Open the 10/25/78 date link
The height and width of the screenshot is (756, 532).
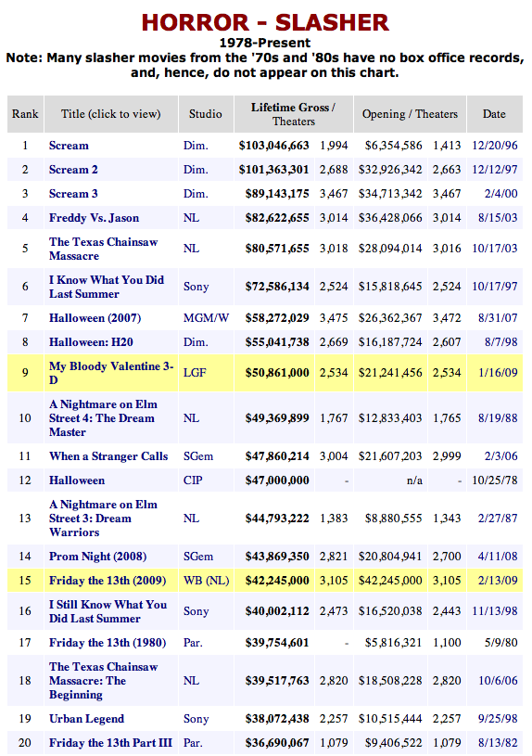pyautogui.click(x=495, y=481)
